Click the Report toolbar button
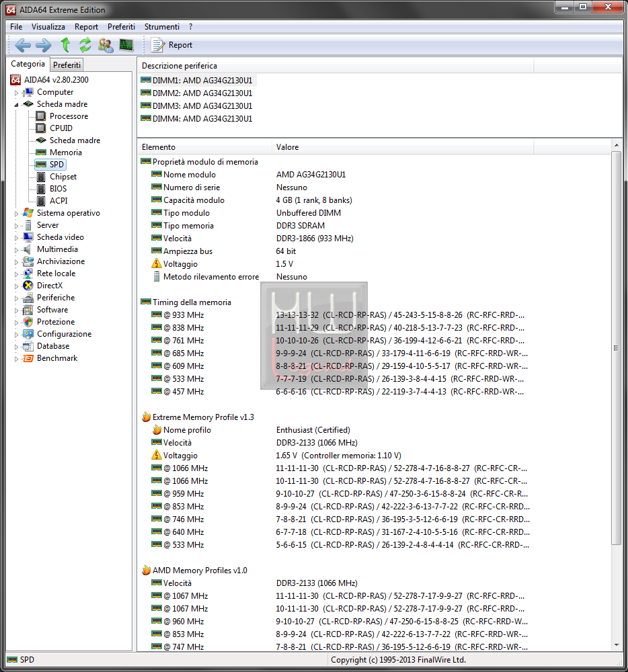The width and height of the screenshot is (628, 672). 172,45
